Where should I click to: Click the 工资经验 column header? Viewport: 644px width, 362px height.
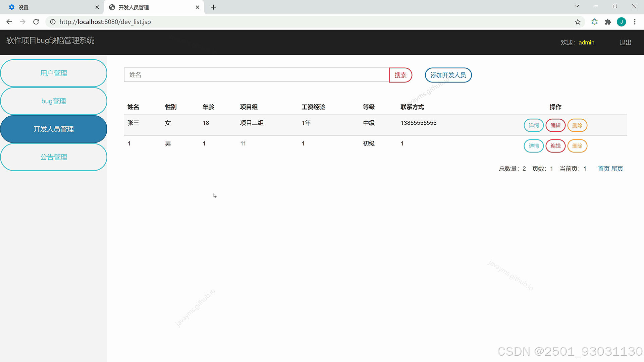(313, 107)
